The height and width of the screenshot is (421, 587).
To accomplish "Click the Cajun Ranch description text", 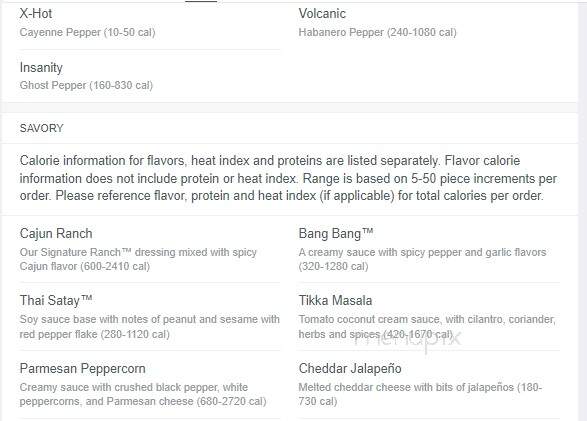I will (x=138, y=259).
